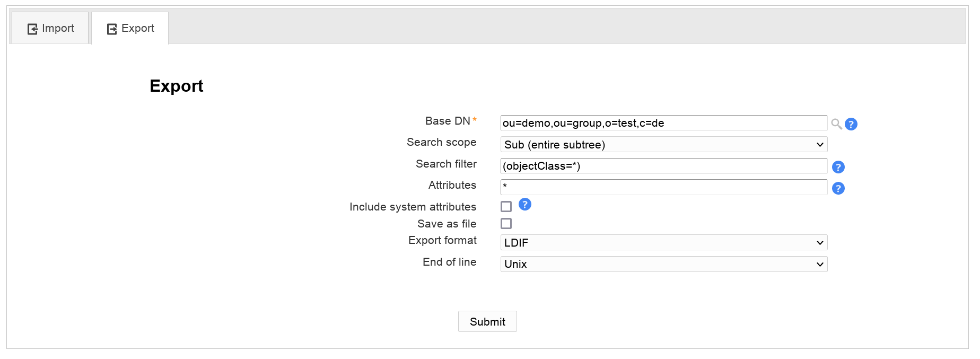980x359 pixels.
Task: Focus the Search filter input field
Action: pos(663,166)
